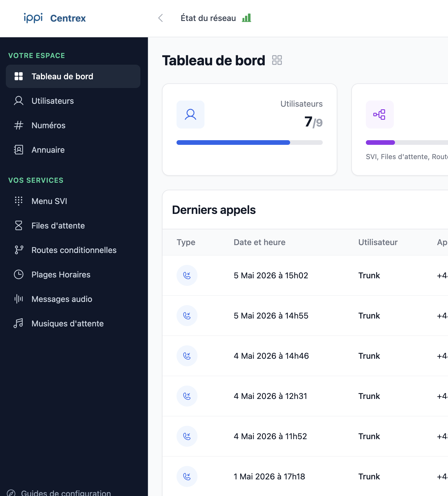This screenshot has width=448, height=496.
Task: Click incoming call icon for 1 Mai 17h18
Action: point(187,476)
